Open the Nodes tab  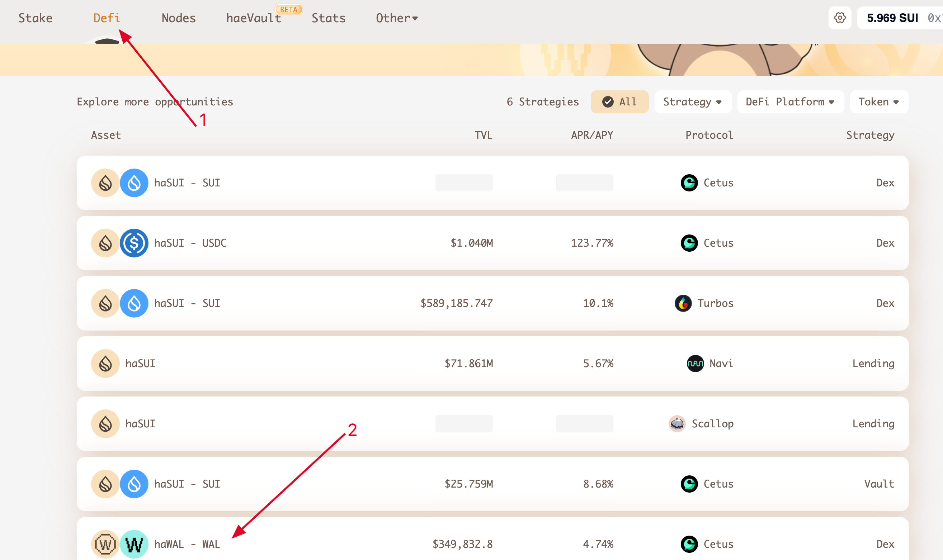(179, 18)
